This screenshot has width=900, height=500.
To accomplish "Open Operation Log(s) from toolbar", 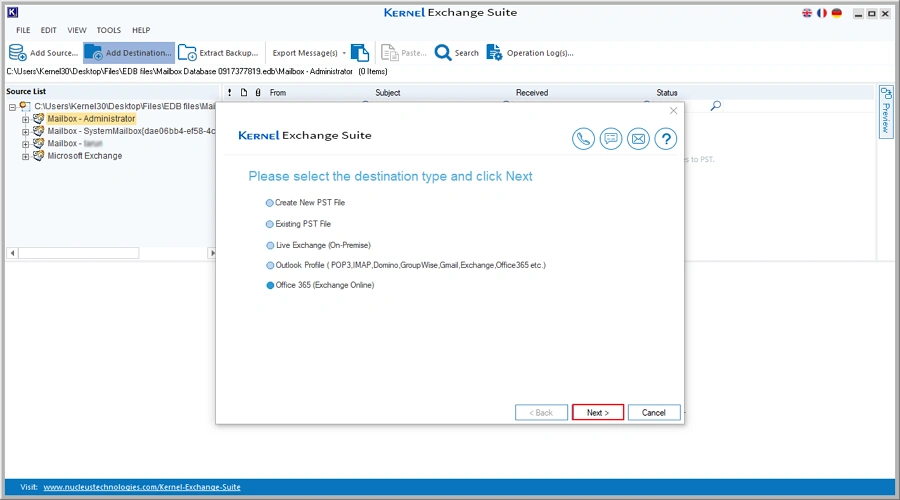I will pyautogui.click(x=530, y=53).
